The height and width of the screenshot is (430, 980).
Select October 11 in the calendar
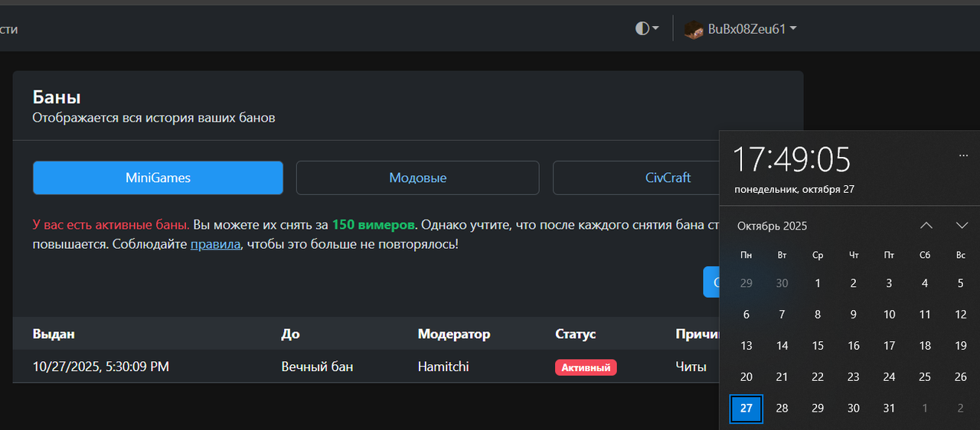tap(925, 314)
